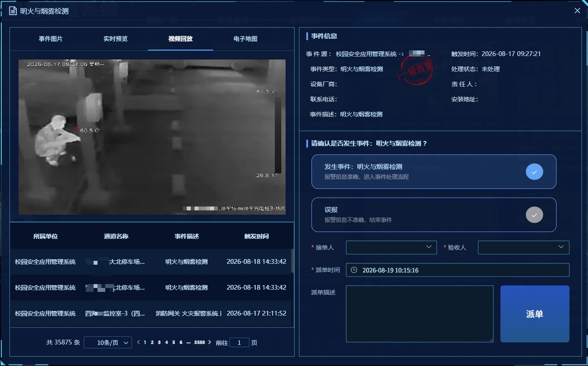The height and width of the screenshot is (366, 588).
Task: Open the 接单人 dropdown
Action: coord(391,247)
